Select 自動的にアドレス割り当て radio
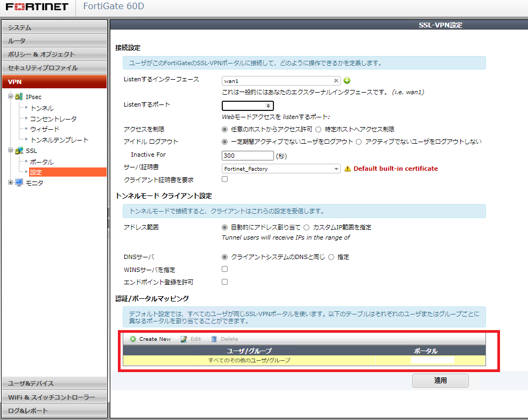This screenshot has height=420, width=528. click(x=224, y=227)
